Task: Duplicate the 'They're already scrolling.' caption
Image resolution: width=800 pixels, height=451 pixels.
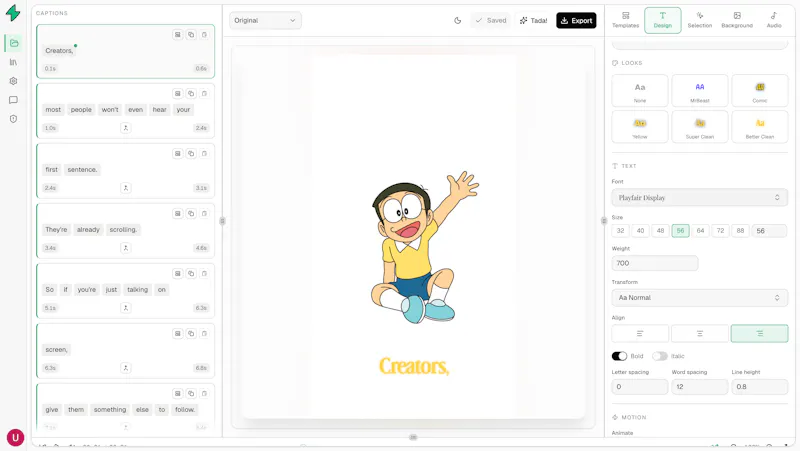Action: click(x=191, y=213)
